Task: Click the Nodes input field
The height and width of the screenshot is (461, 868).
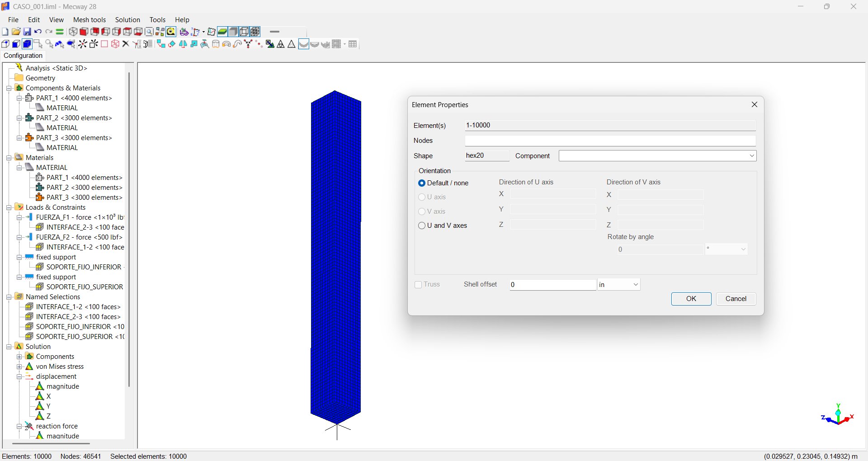Action: [x=610, y=141]
